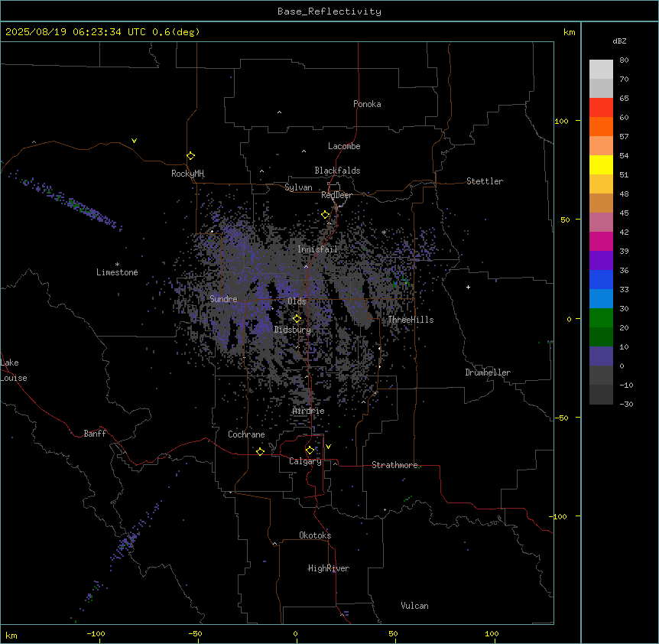
Task: Click the Innisfail label
Action: click(317, 249)
